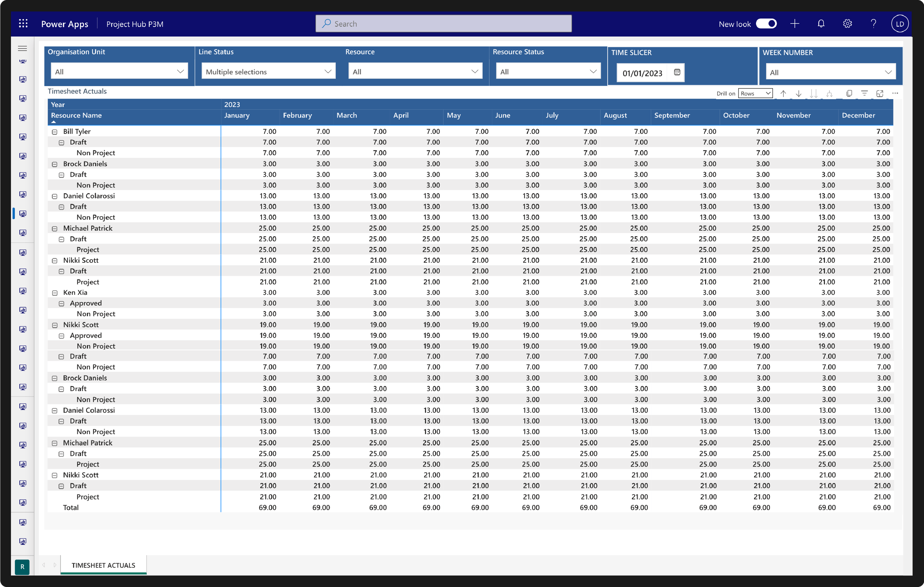This screenshot has width=924, height=587.
Task: Click the drill down arrow icon
Action: click(798, 93)
